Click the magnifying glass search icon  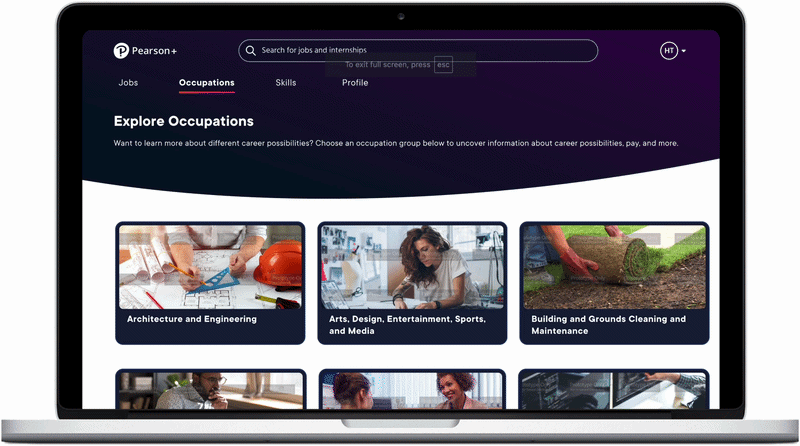click(x=251, y=51)
